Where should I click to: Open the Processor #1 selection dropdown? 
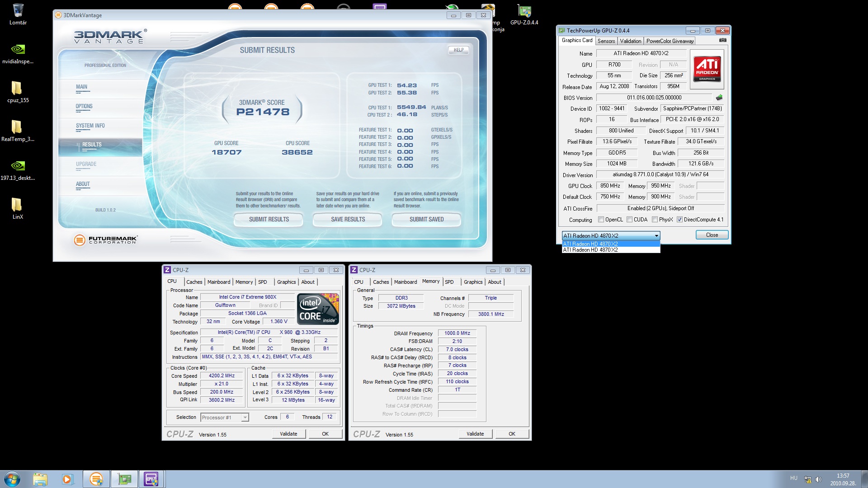245,418
